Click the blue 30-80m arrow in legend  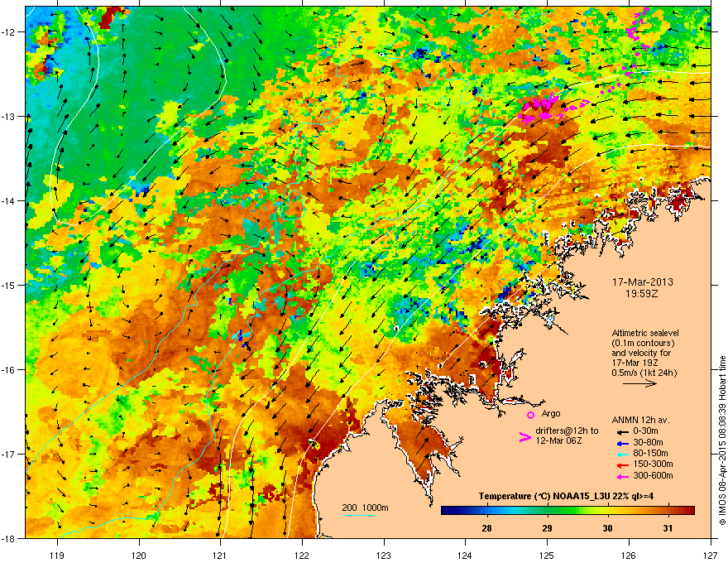click(622, 443)
